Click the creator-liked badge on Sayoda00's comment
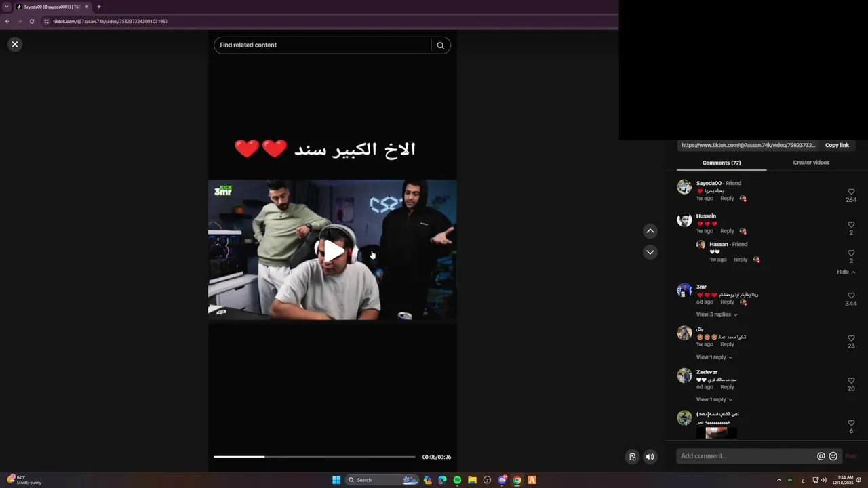Screen dimensions: 868x488 pos(743,199)
